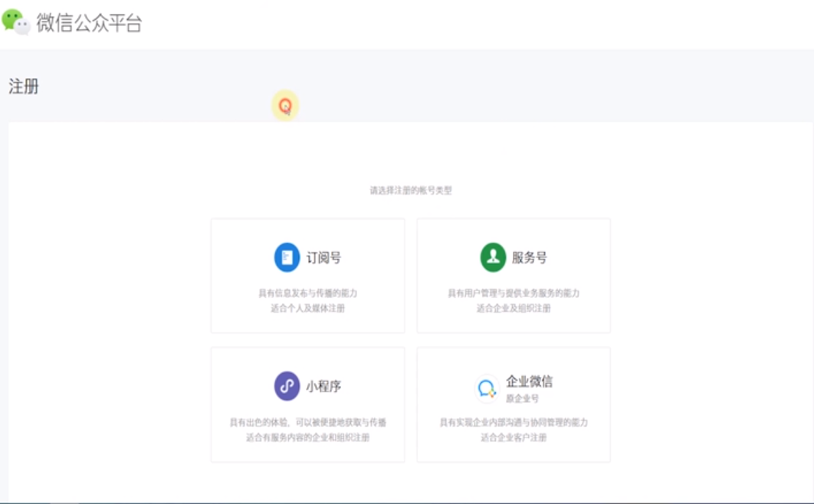Image resolution: width=814 pixels, height=504 pixels.
Task: Click the 适合企业客户注册 text line
Action: [x=514, y=437]
